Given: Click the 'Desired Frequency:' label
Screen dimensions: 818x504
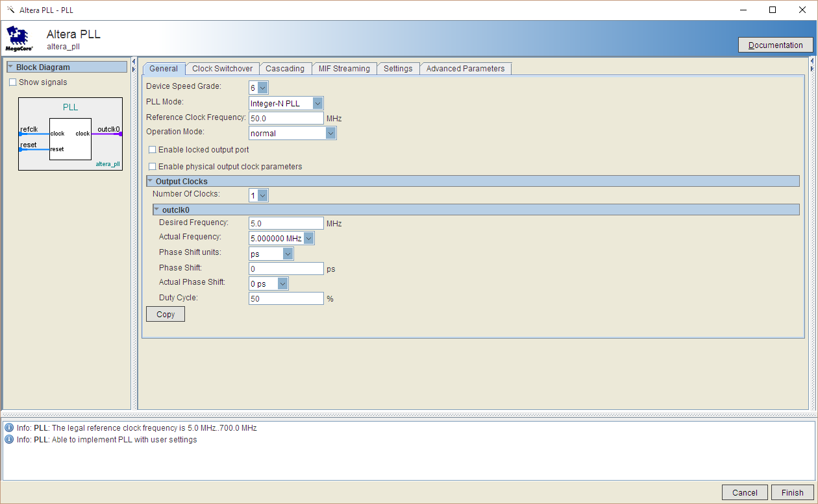Looking at the screenshot, I should pyautogui.click(x=194, y=222).
